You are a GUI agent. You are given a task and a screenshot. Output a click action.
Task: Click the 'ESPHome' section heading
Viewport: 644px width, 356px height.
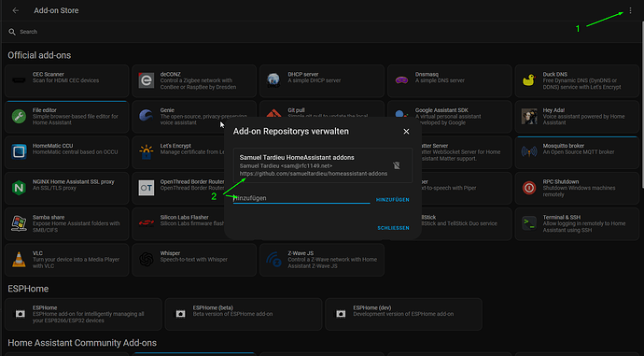28,289
